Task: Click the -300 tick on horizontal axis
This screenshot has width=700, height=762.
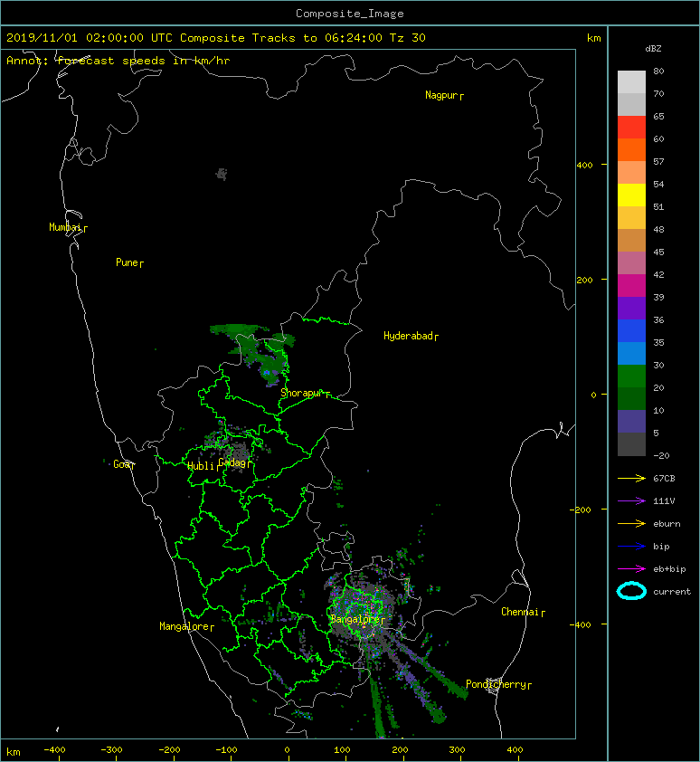Action: tap(112, 750)
